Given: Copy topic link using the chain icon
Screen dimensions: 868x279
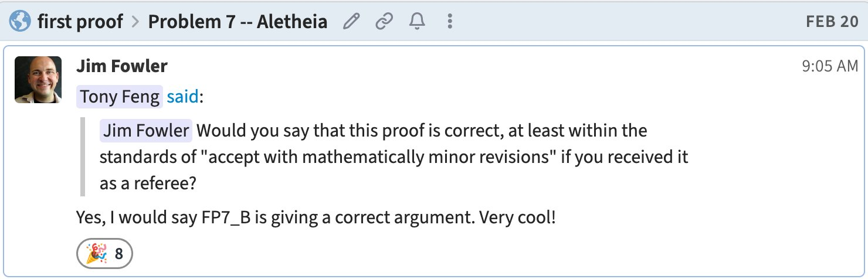Looking at the screenshot, I should [384, 22].
